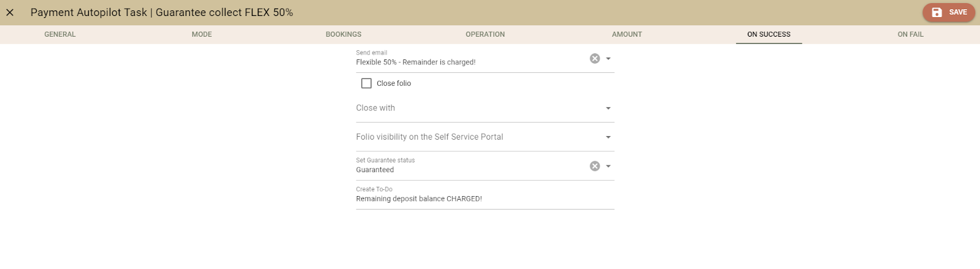This screenshot has width=980, height=269.
Task: Select the Amount tab
Action: point(627,34)
